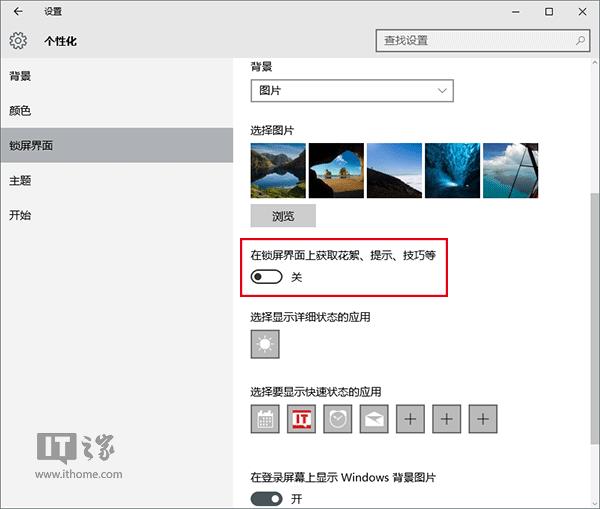Switch to the 颜色 settings page
Screen dimensions: 600x509
coord(21,111)
